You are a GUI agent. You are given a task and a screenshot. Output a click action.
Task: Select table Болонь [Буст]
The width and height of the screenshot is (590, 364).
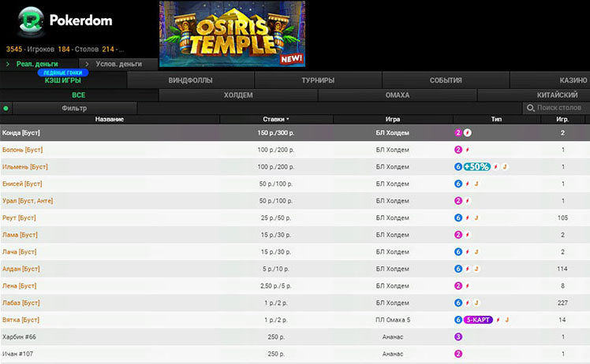(x=295, y=150)
